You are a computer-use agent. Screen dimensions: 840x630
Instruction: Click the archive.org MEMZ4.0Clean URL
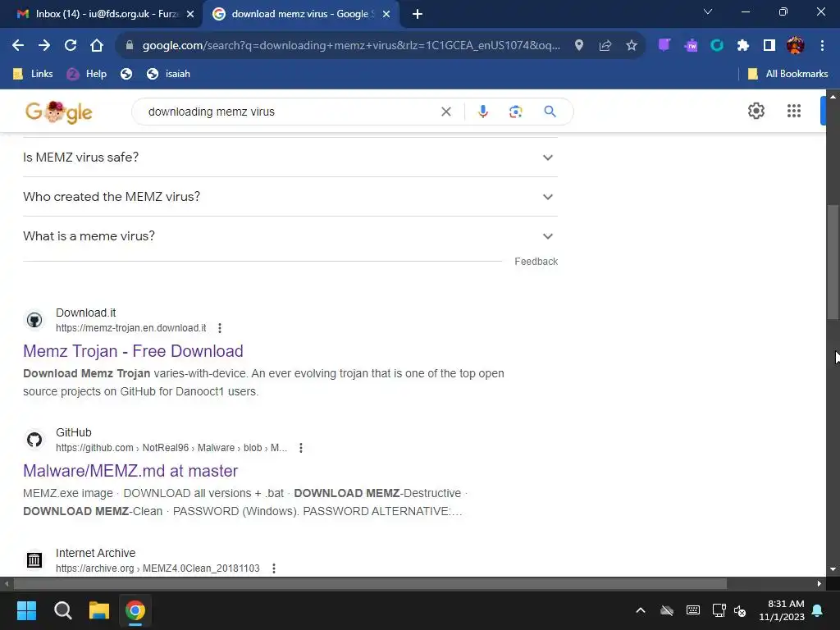157,568
